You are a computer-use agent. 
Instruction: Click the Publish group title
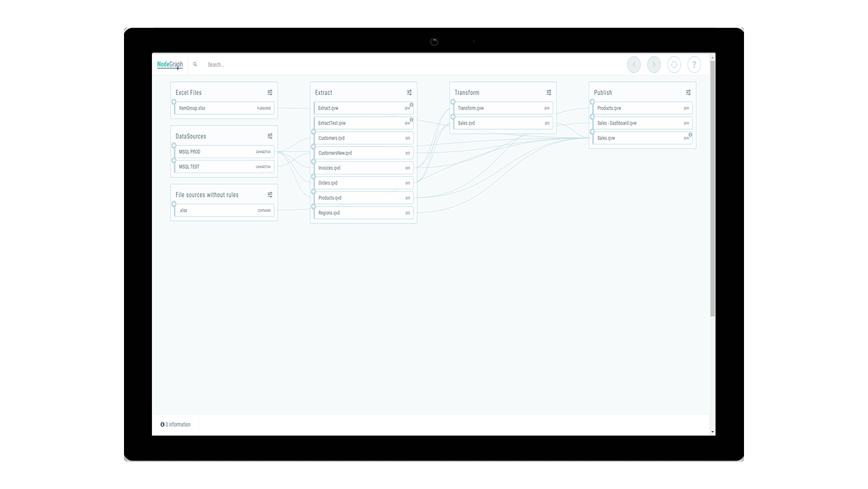point(603,92)
